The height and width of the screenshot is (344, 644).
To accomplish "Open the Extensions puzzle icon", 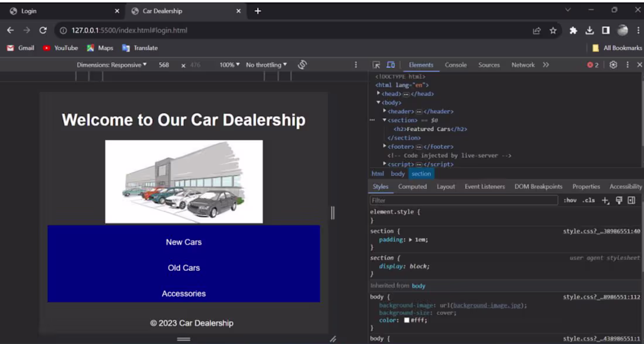I will coord(573,30).
